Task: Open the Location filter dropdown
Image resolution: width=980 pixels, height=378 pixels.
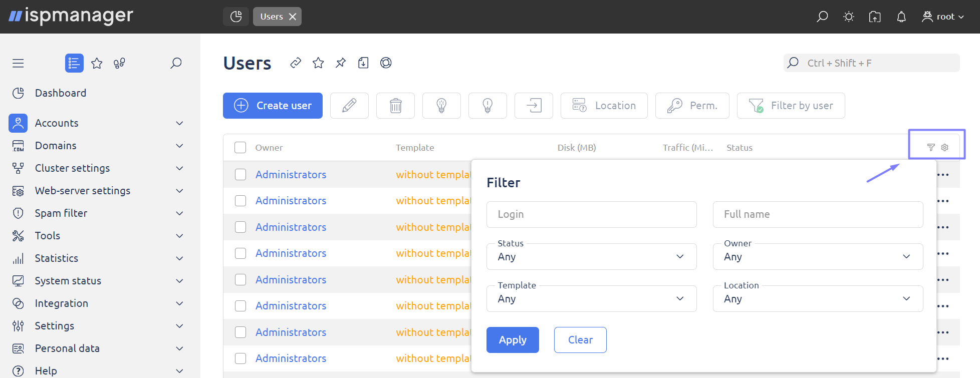Action: [818, 298]
